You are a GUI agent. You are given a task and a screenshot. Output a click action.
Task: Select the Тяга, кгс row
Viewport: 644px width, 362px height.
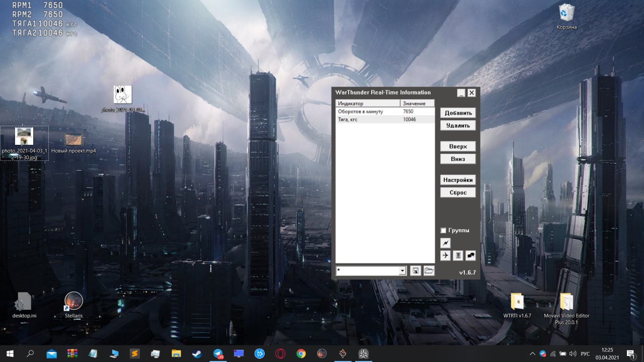click(x=385, y=120)
